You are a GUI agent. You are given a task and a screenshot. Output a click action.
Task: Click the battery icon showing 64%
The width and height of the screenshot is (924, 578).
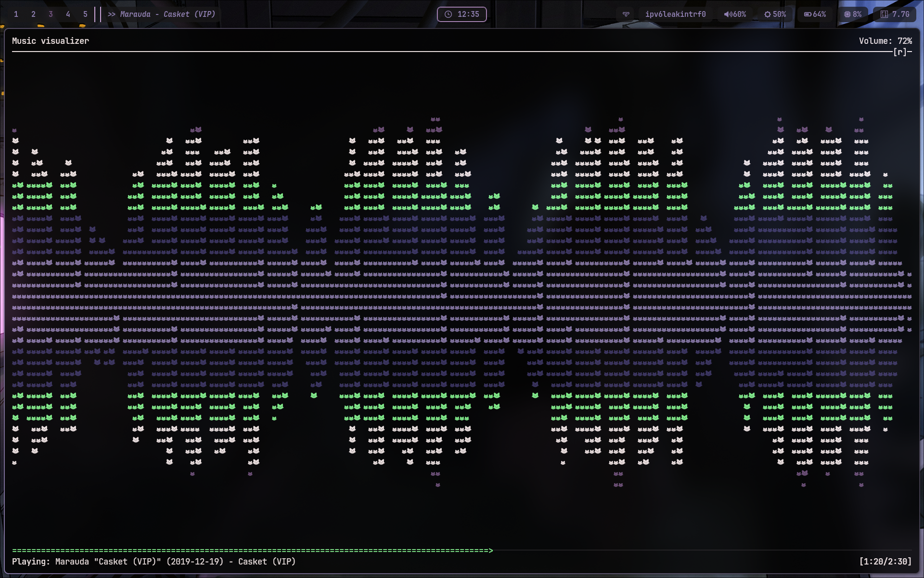(808, 14)
